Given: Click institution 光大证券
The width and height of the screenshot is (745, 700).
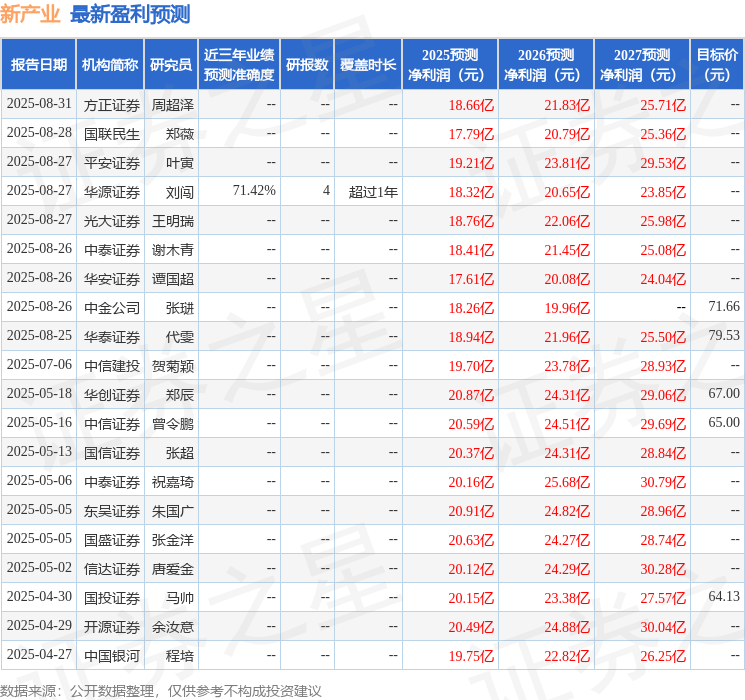Looking at the screenshot, I should point(112,221).
